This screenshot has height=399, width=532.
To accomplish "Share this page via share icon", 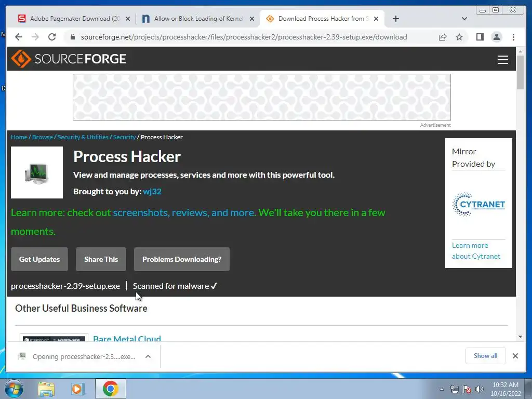I will coord(443,37).
